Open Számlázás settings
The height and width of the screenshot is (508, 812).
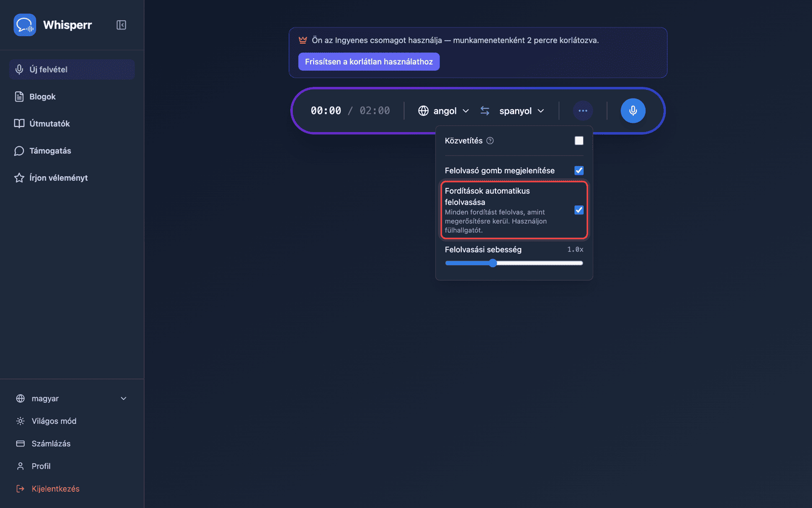[x=72, y=443]
